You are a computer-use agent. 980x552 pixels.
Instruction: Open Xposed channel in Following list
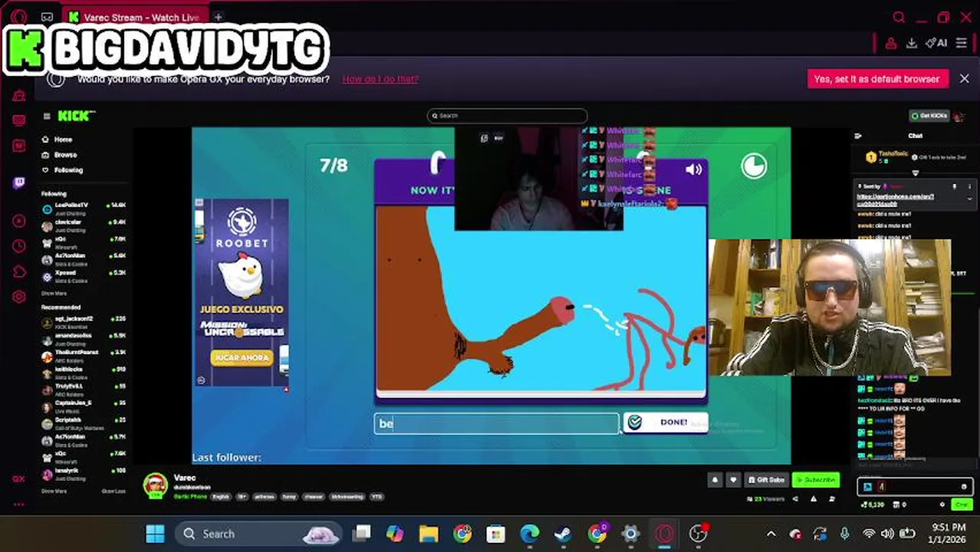click(84, 275)
